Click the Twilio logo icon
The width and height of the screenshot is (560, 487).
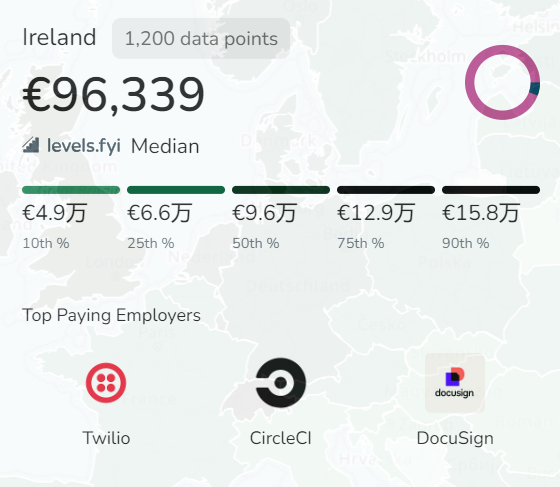tap(106, 383)
